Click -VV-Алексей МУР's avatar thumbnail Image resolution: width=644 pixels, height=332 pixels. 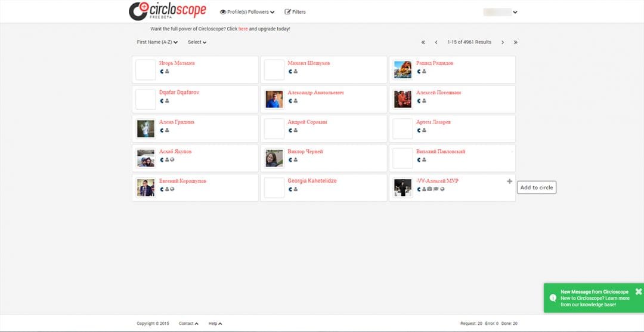pos(402,187)
